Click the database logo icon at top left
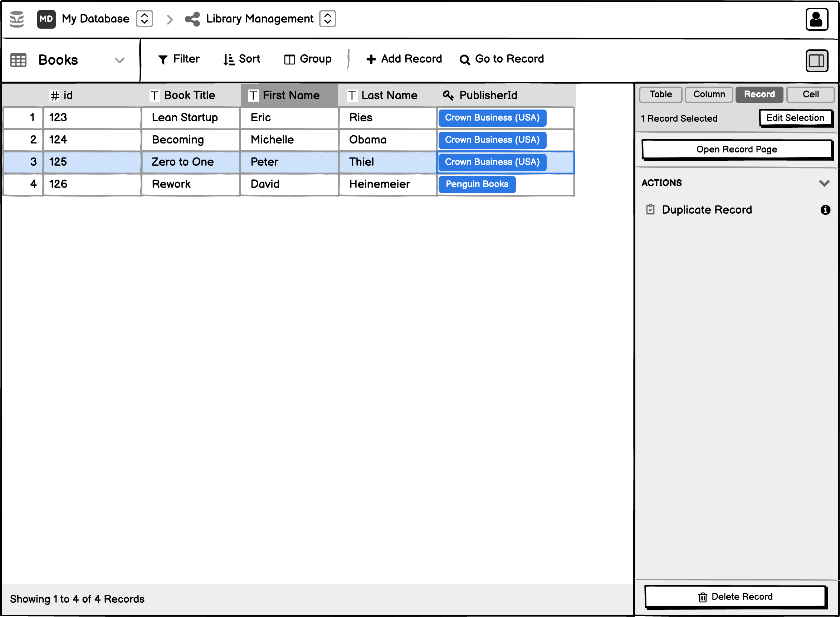840x617 pixels. pos(17,19)
